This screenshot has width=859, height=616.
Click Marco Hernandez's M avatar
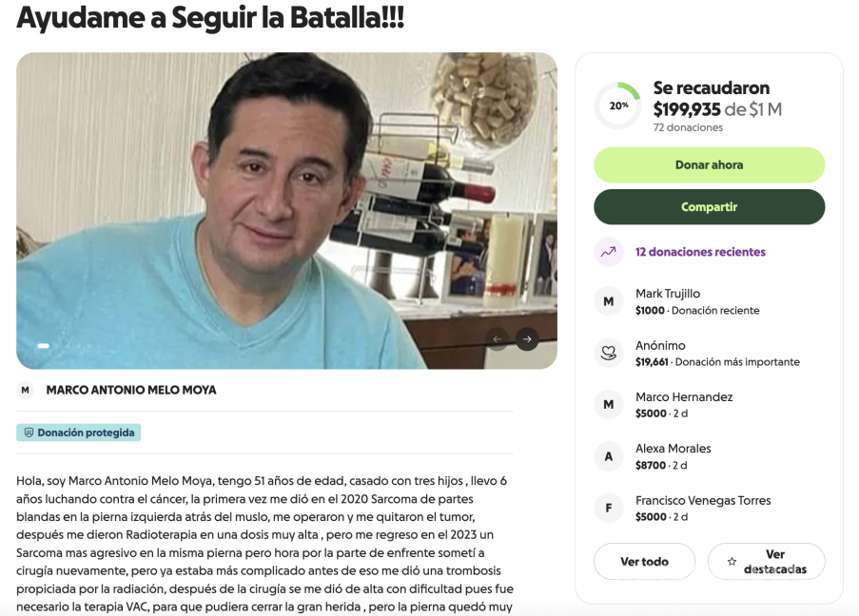(x=609, y=405)
